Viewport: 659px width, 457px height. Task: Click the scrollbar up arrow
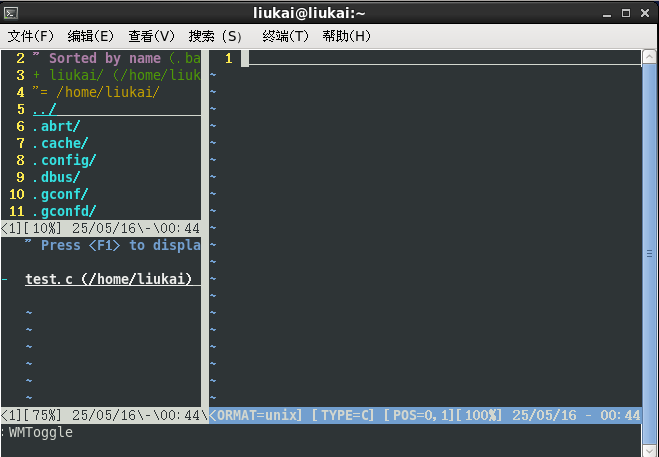[x=649, y=57]
